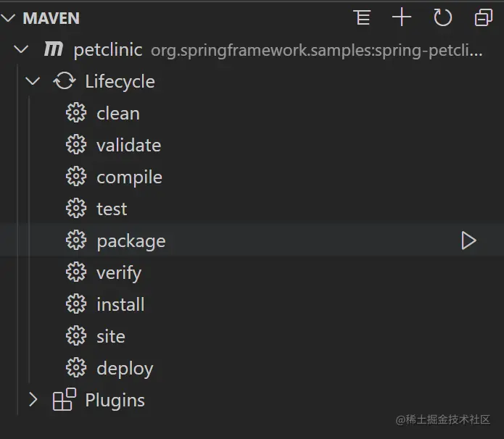Click gear icon beside verify

(x=76, y=272)
